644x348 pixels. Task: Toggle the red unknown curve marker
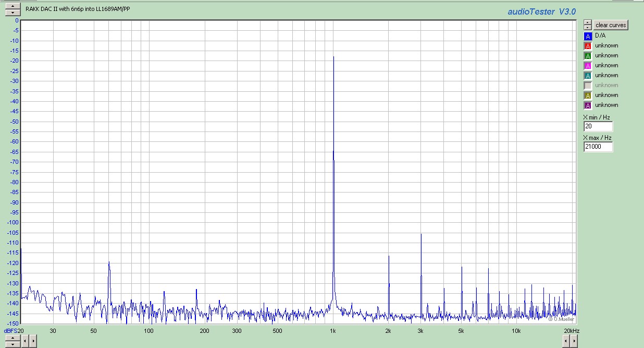(x=588, y=46)
